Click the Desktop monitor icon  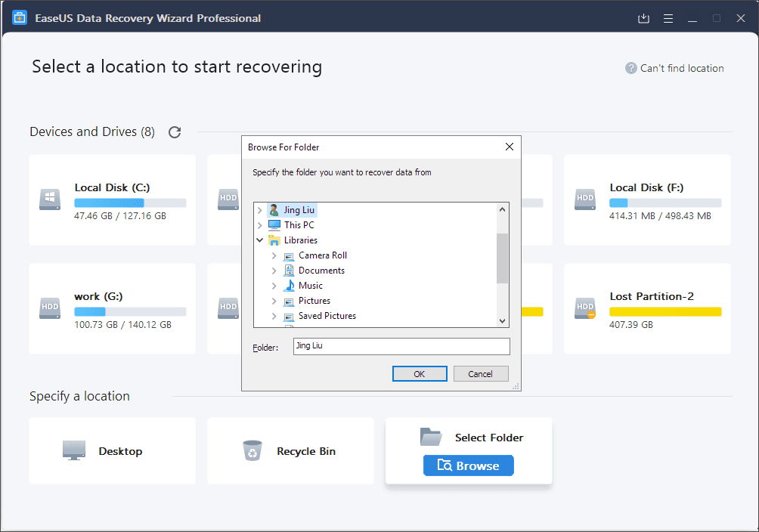coord(74,450)
